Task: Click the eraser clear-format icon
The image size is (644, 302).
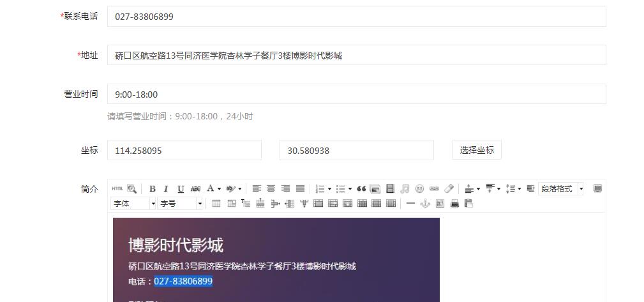Action: tap(449, 189)
